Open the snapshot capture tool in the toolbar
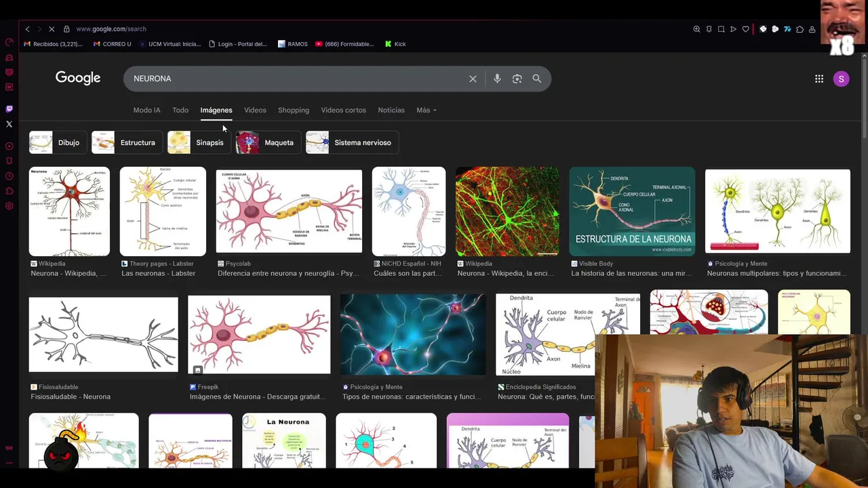This screenshot has height=488, width=868. pyautogui.click(x=721, y=29)
